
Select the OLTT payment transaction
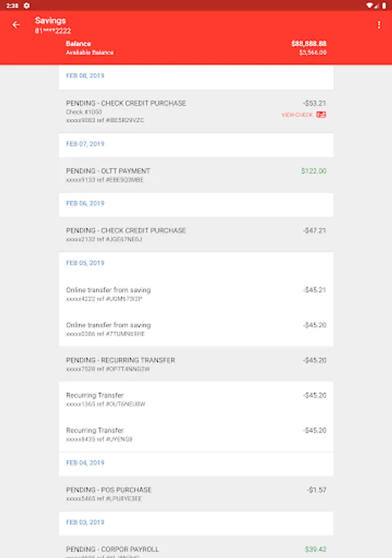coord(196,175)
